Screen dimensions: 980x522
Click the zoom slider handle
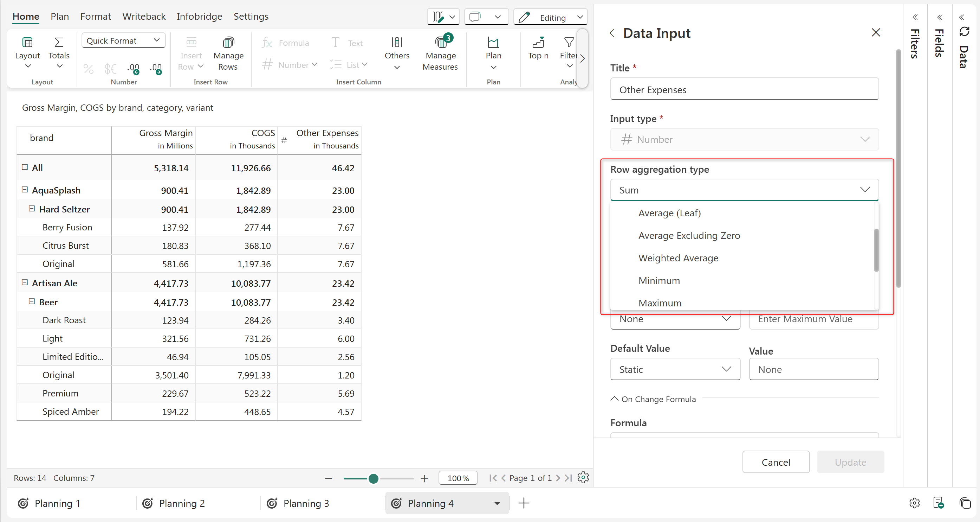point(373,478)
